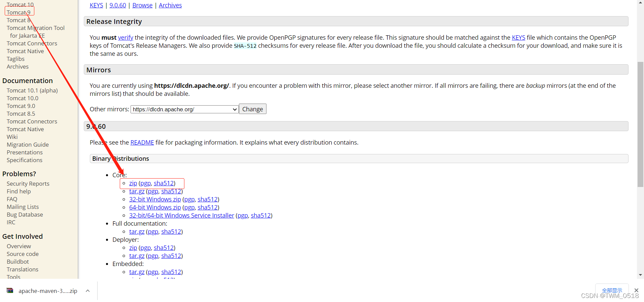
Task: Open Tomcat 10.1 (alpha) documentation
Action: point(32,90)
